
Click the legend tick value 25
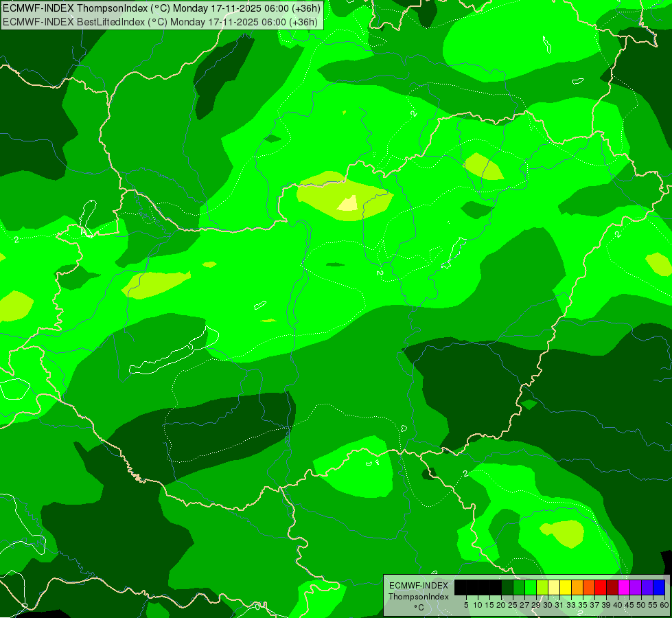[x=513, y=605]
